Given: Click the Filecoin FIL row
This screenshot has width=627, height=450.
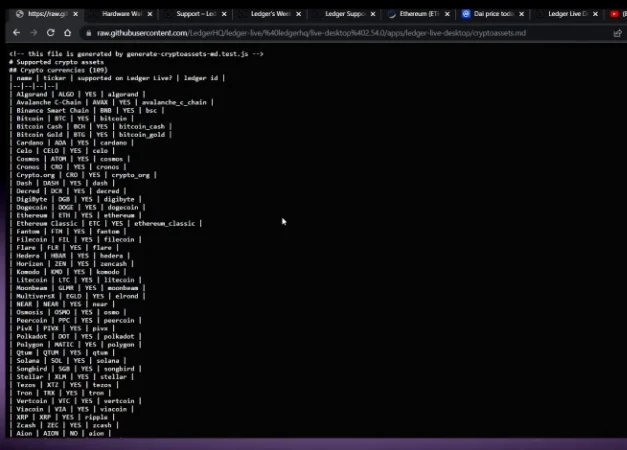Looking at the screenshot, I should pyautogui.click(x=76, y=240).
